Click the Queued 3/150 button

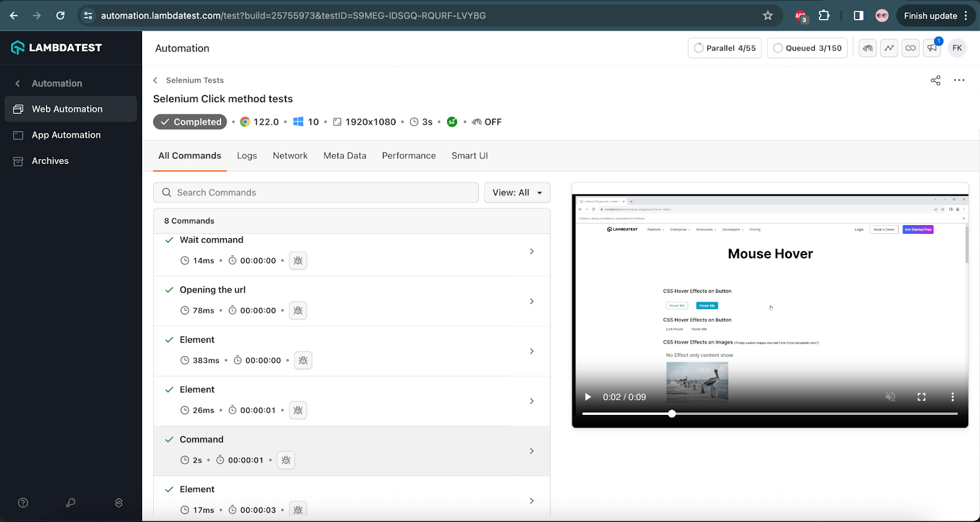point(807,48)
